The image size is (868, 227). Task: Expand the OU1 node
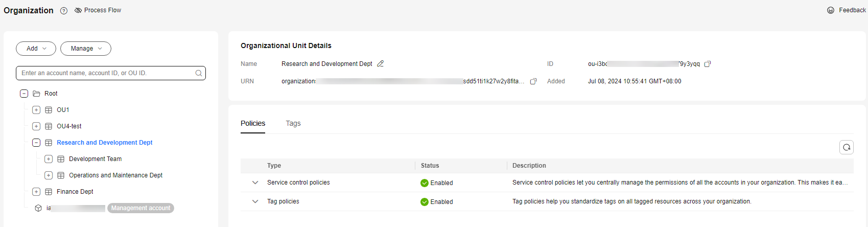[36, 110]
